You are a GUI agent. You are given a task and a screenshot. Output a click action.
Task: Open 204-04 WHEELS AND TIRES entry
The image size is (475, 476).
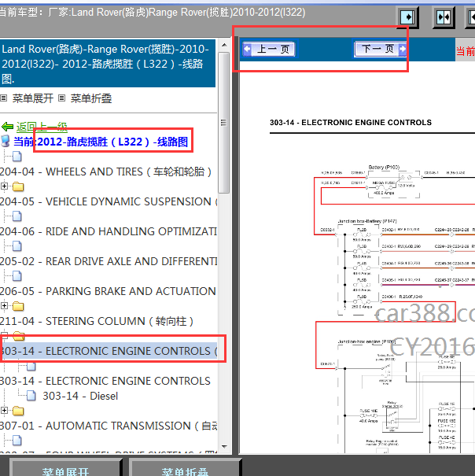pyautogui.click(x=105, y=172)
